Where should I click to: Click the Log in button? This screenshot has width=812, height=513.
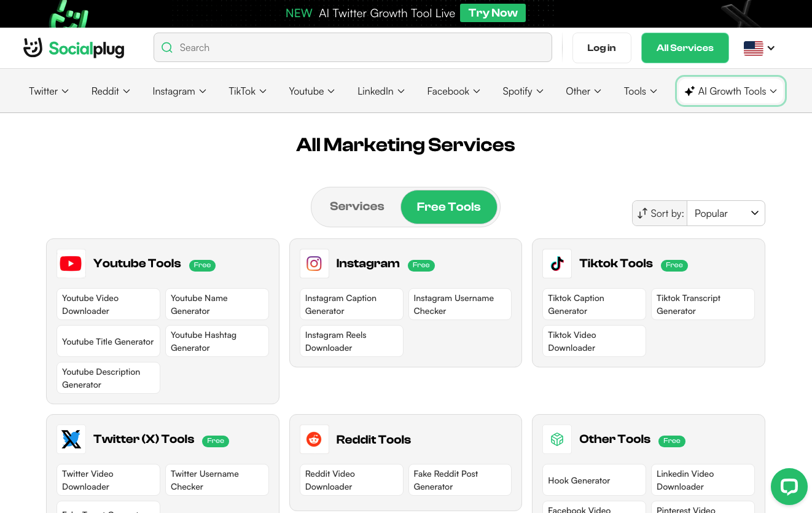tap(601, 48)
